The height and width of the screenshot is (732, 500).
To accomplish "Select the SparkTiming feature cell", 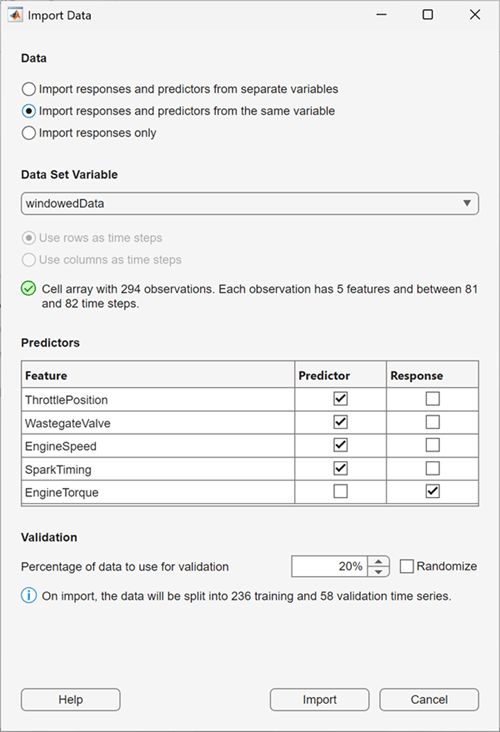I will point(158,469).
